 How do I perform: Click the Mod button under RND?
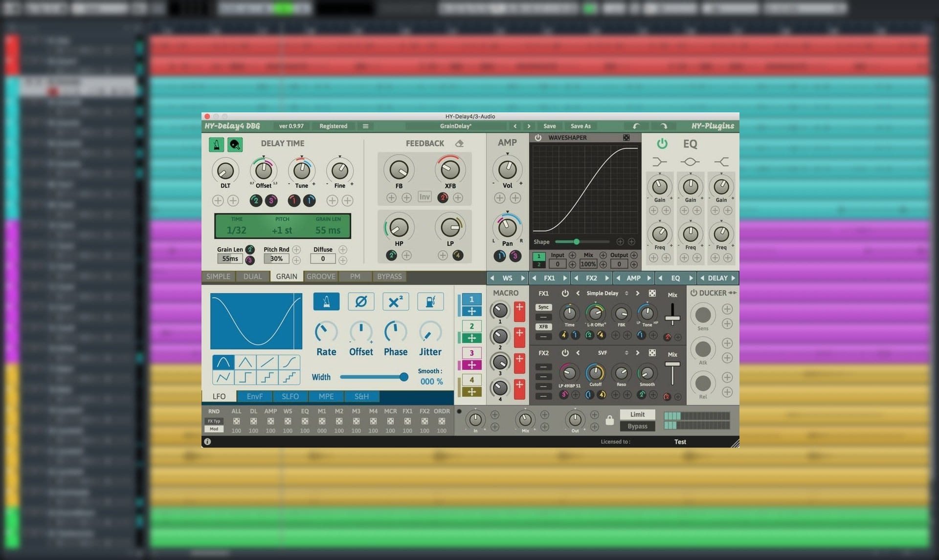coord(214,429)
